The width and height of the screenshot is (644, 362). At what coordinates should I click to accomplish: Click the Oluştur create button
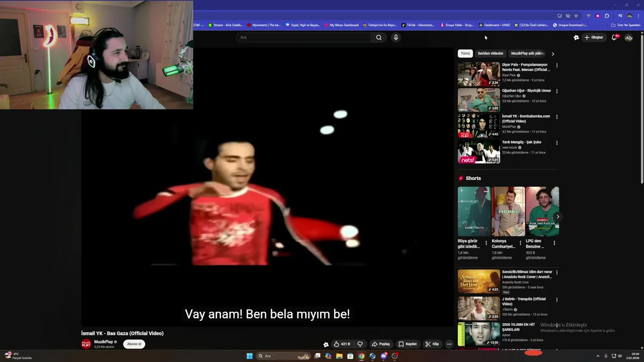(593, 37)
